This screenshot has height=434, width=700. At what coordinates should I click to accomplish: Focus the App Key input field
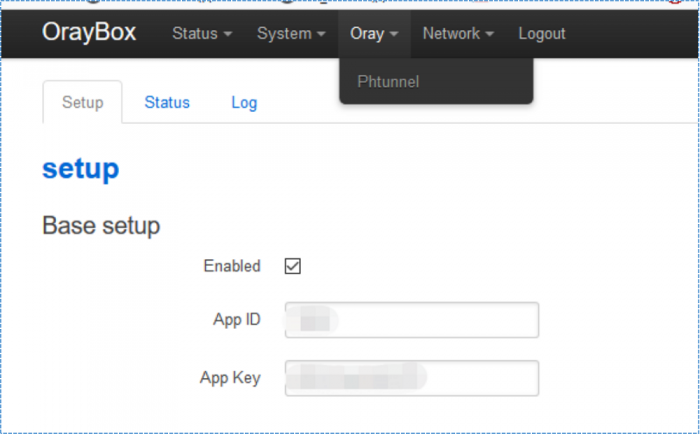tap(412, 378)
